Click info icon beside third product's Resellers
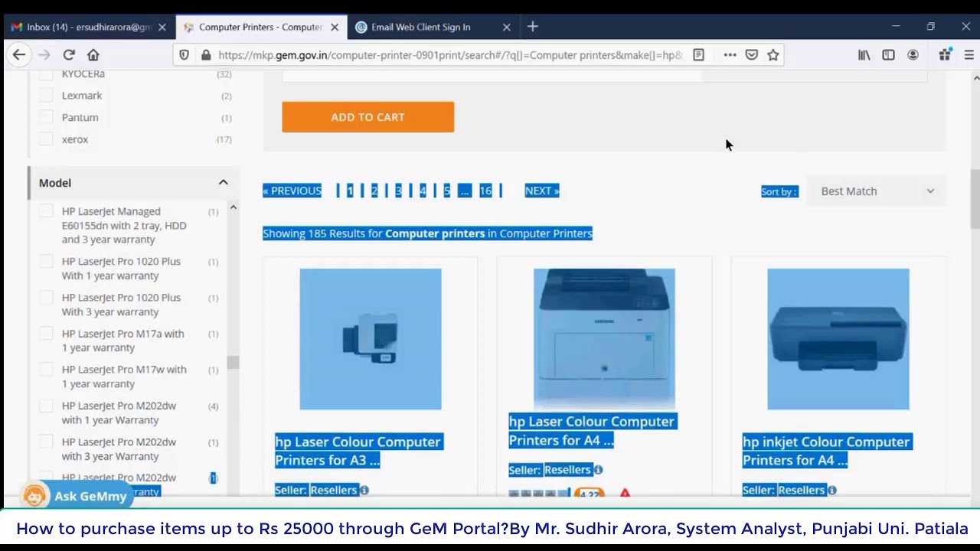Screen dimensions: 980x551 tap(832, 490)
